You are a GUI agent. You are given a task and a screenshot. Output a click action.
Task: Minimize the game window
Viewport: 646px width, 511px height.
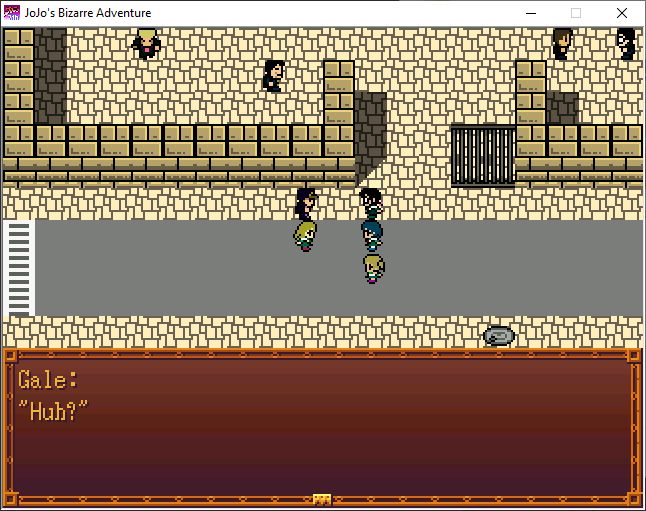531,13
